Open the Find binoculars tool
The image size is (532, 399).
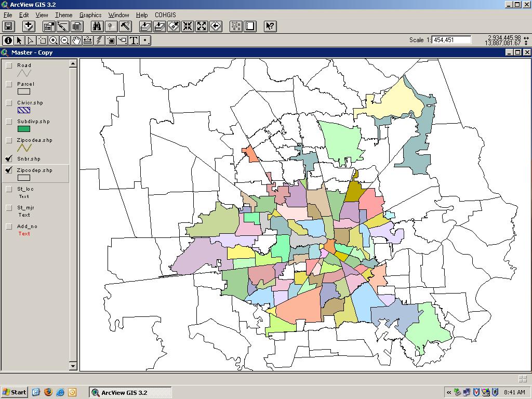(x=97, y=26)
